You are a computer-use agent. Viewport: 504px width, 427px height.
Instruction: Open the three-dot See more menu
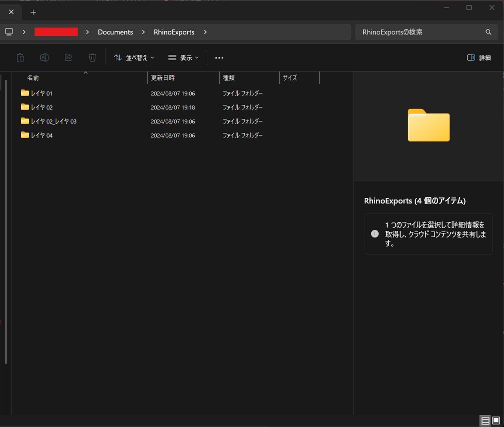[219, 57]
